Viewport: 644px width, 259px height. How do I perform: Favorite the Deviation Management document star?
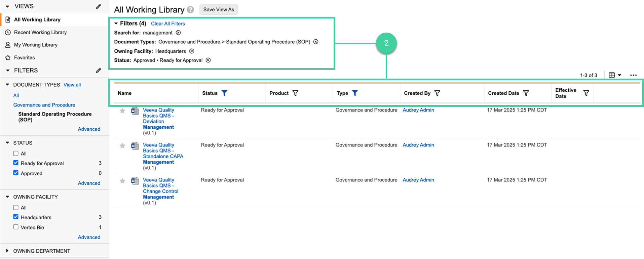(x=122, y=111)
